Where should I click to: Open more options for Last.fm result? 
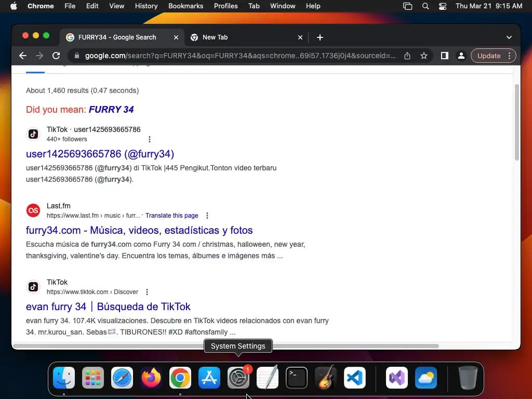207,216
